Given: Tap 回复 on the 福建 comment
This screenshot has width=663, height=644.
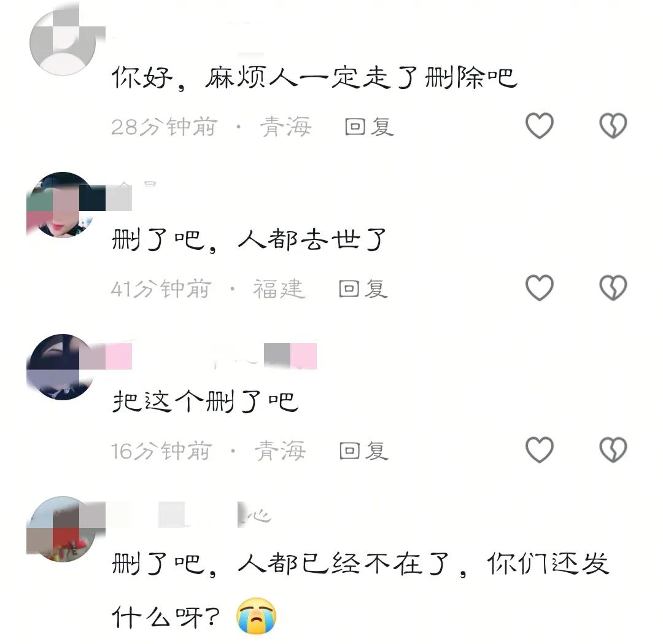Looking at the screenshot, I should click(363, 289).
